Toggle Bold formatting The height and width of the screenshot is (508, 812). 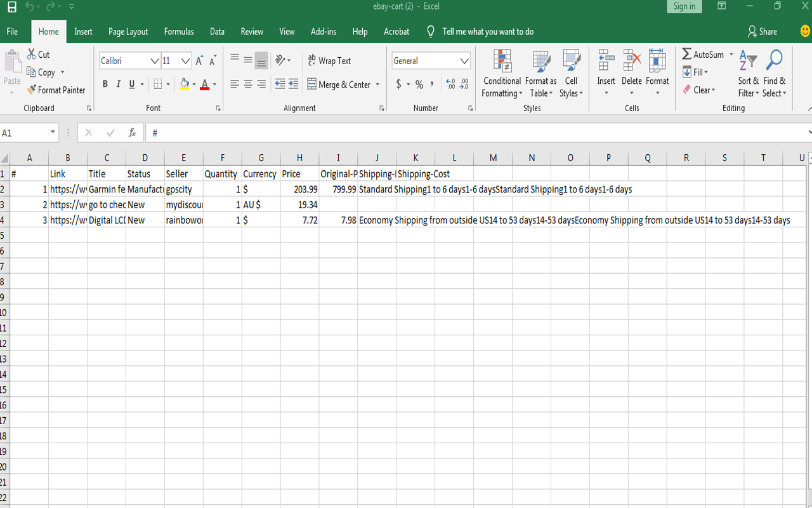[105, 84]
